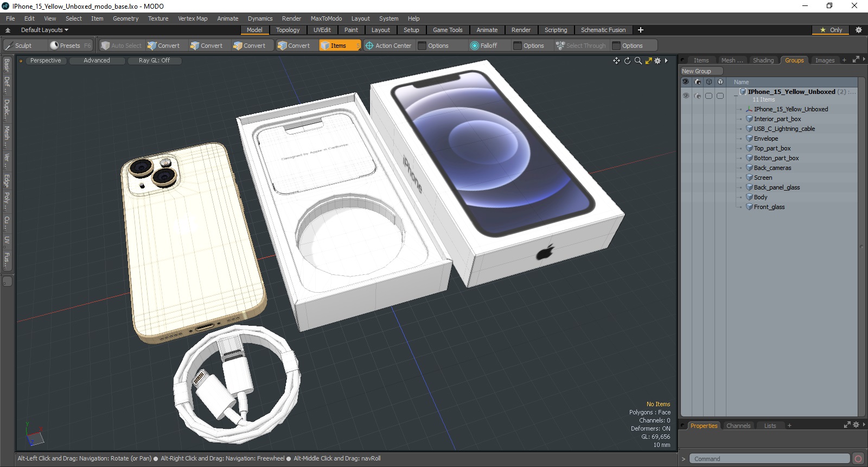Toggle Select Through mode
The image size is (868, 467).
tap(581, 46)
